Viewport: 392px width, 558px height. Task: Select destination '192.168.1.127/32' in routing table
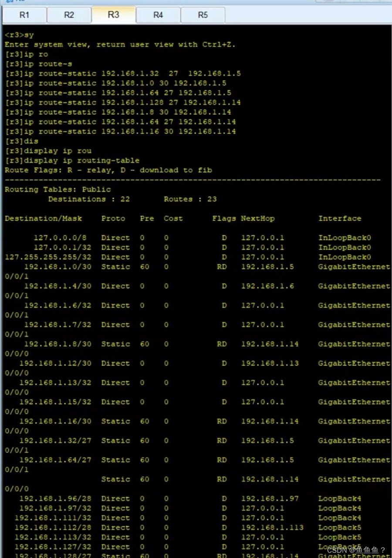click(53, 547)
